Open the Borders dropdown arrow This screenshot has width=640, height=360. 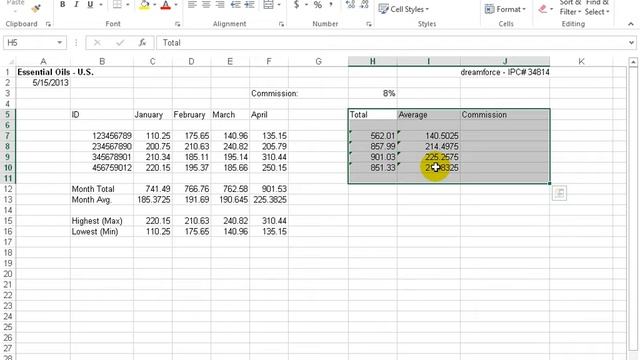click(x=128, y=5)
